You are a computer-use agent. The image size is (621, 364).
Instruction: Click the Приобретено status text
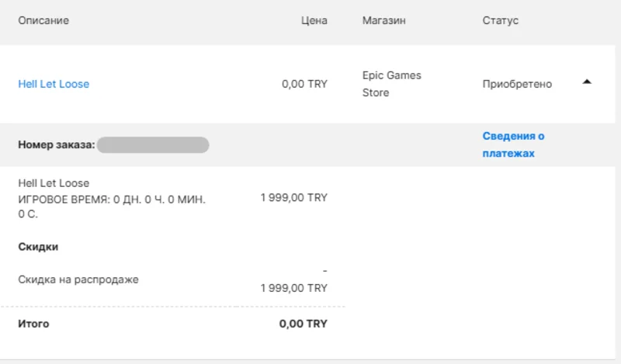point(517,84)
